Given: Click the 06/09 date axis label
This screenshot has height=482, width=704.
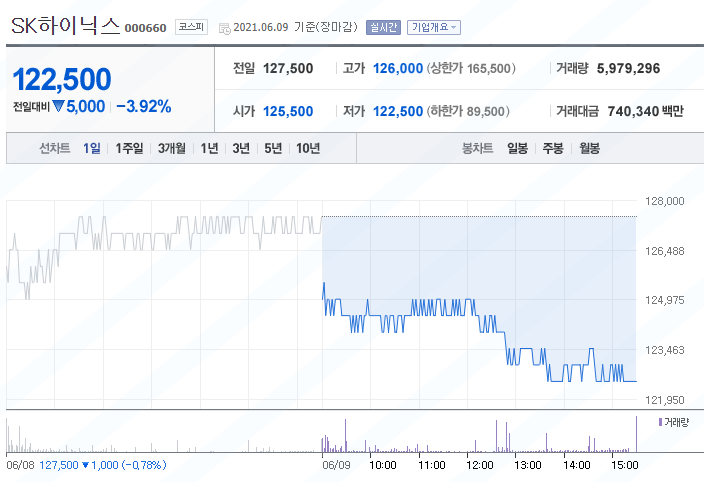Looking at the screenshot, I should (336, 465).
